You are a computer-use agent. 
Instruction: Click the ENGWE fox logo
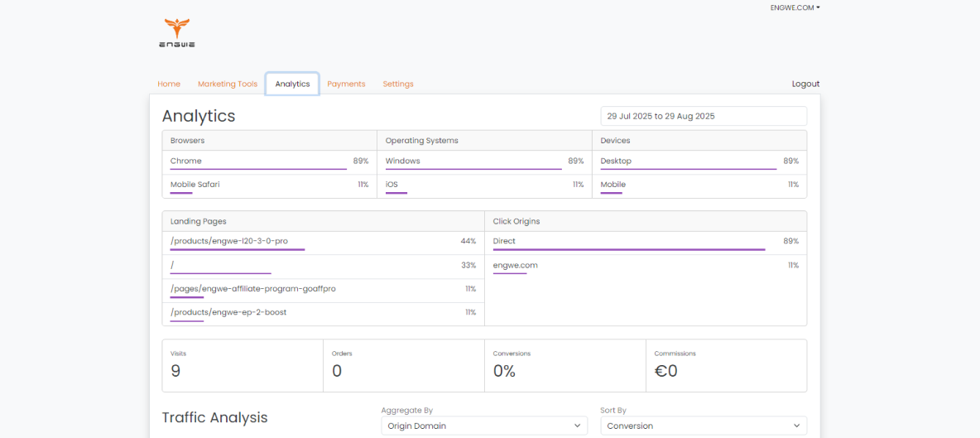click(177, 34)
